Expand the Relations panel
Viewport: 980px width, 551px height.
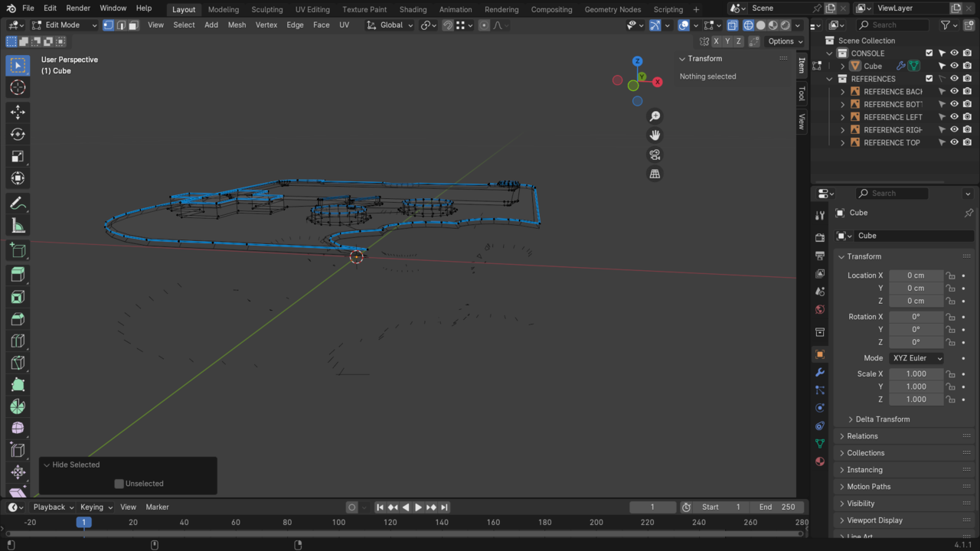[862, 436]
